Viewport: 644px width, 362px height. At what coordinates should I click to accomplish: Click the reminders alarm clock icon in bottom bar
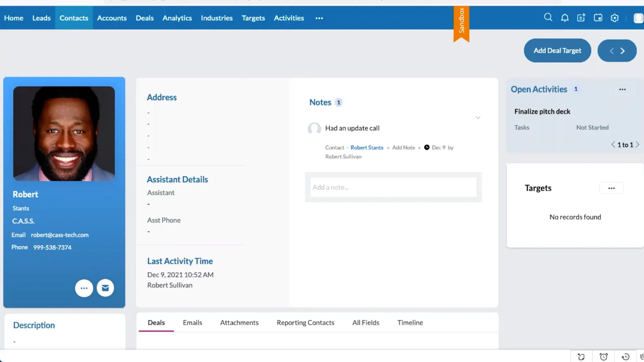(x=604, y=357)
